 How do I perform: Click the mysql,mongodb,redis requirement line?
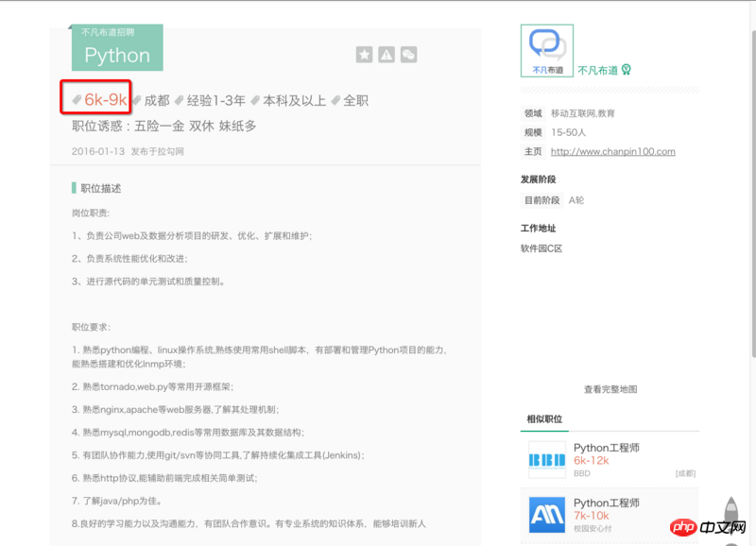coord(187,433)
